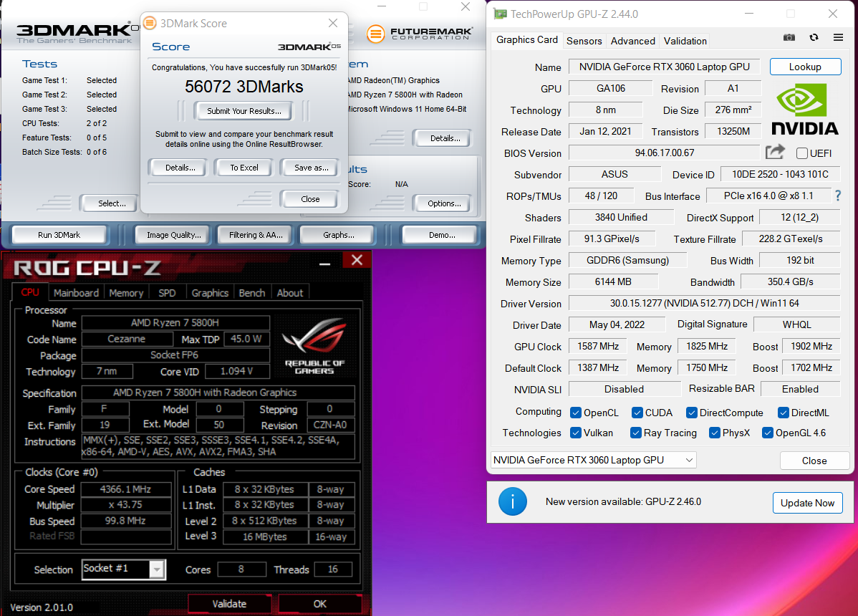Toggle the Vulkan checkbox

click(576, 433)
